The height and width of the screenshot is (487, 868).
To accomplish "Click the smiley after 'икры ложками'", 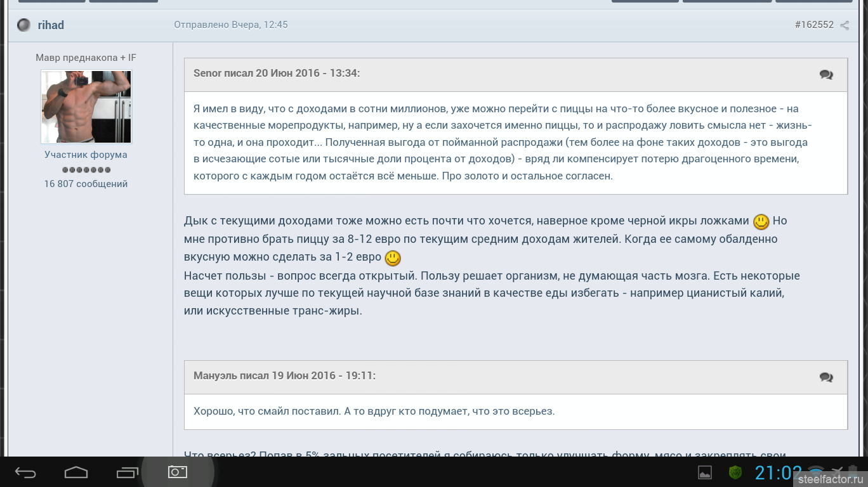I will pos(761,222).
